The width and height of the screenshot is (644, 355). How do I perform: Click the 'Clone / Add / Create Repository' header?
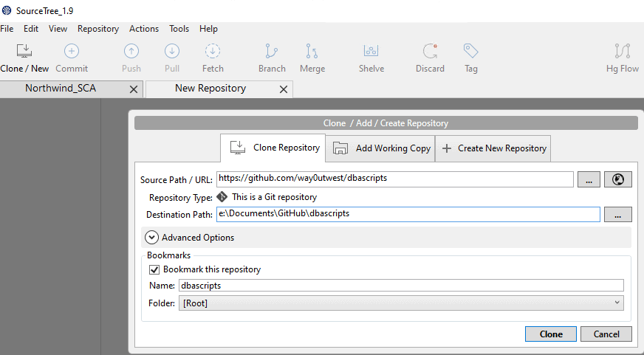click(386, 123)
